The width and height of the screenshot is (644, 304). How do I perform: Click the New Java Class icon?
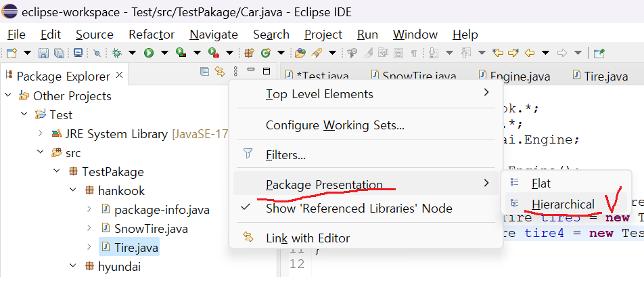click(x=266, y=53)
